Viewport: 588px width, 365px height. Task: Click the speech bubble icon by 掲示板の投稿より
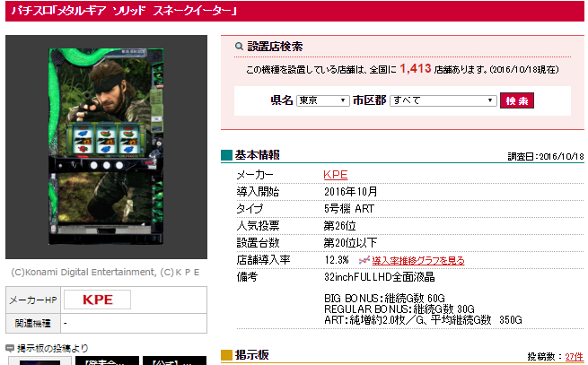tap(10, 349)
